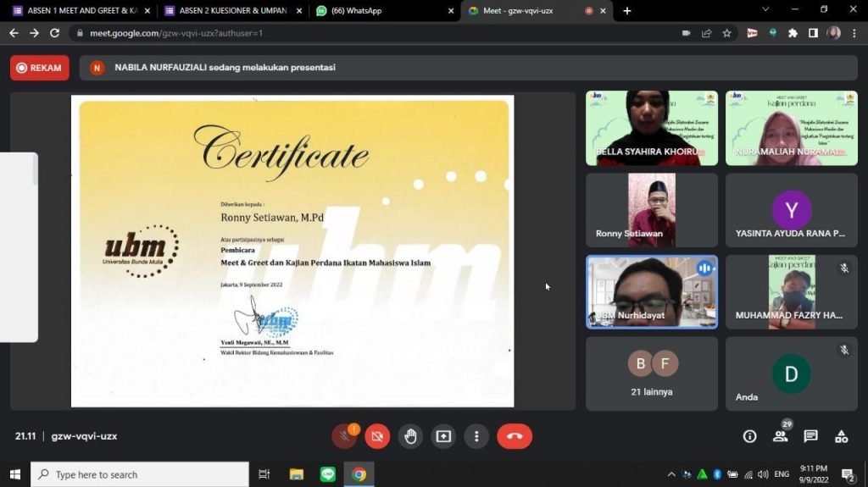Open LINE app from taskbar
Image resolution: width=868 pixels, height=487 pixels.
[328, 474]
